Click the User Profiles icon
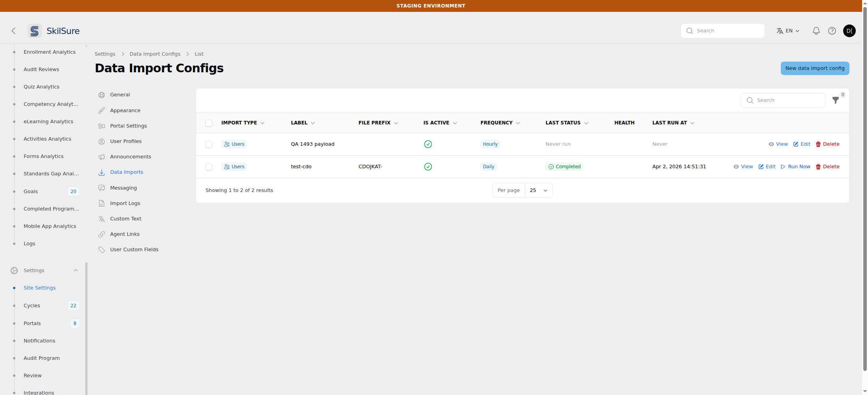Screen dimensions: 868x395 [102, 141]
